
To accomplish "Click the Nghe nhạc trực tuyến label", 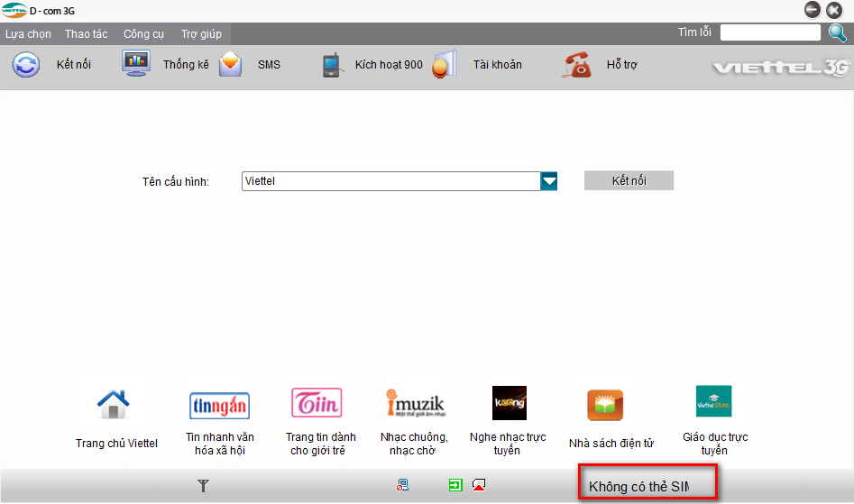I will pos(508,444).
